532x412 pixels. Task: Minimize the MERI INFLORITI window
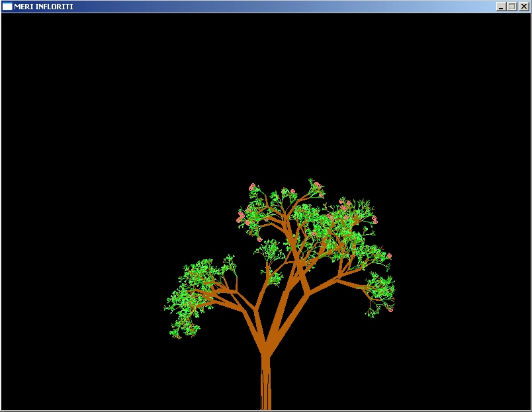(501, 7)
